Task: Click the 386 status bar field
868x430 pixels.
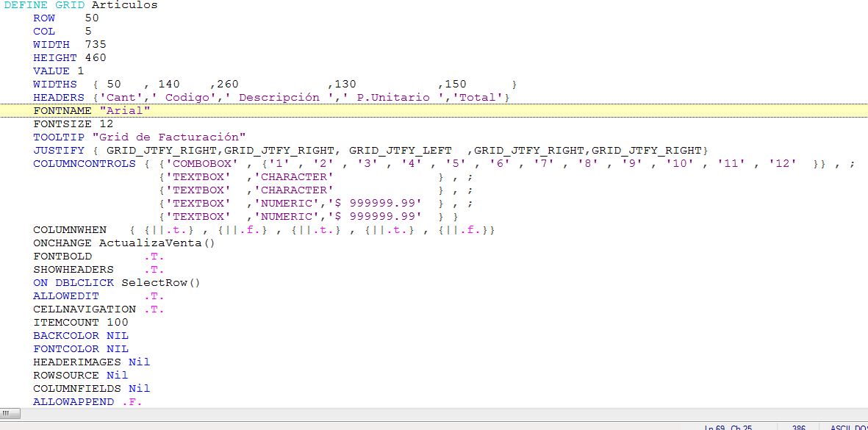Action: pyautogui.click(x=798, y=427)
